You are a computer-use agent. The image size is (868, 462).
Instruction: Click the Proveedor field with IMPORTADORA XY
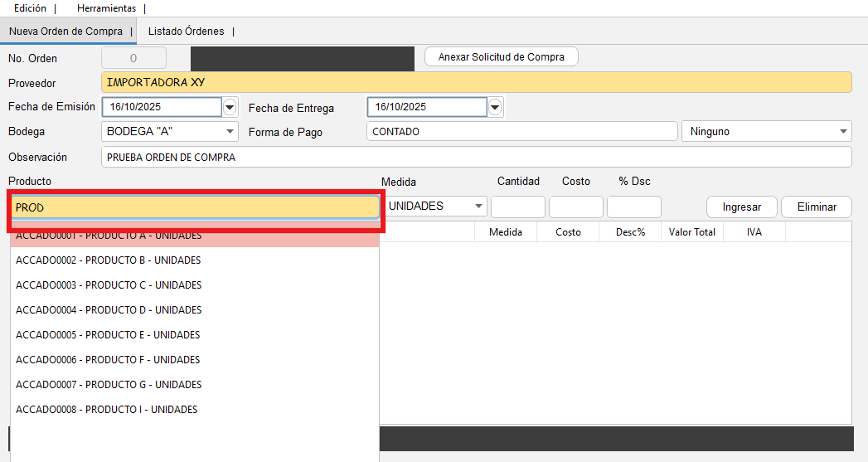pos(476,82)
